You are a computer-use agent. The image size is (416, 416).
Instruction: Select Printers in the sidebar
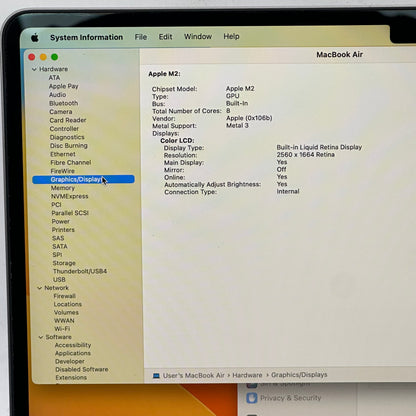63,230
